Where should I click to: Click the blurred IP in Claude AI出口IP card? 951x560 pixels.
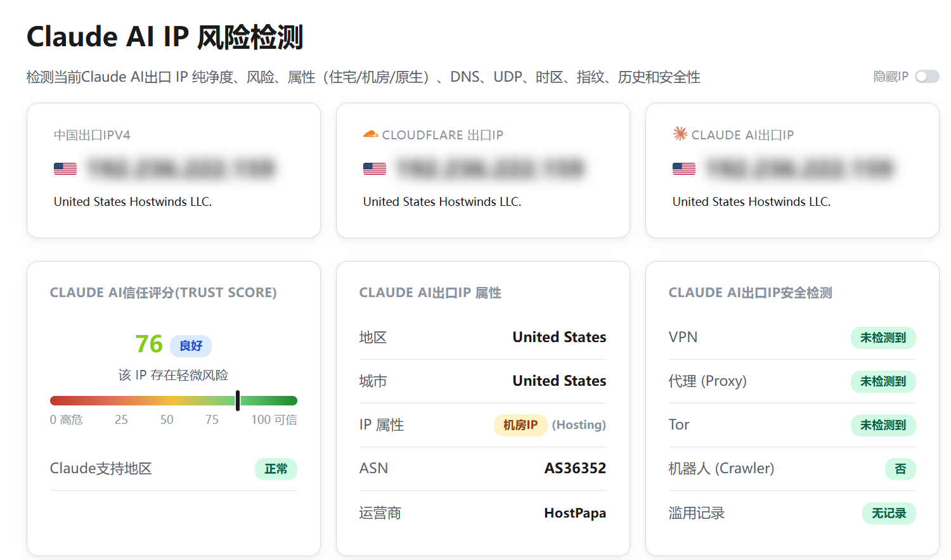click(x=799, y=169)
